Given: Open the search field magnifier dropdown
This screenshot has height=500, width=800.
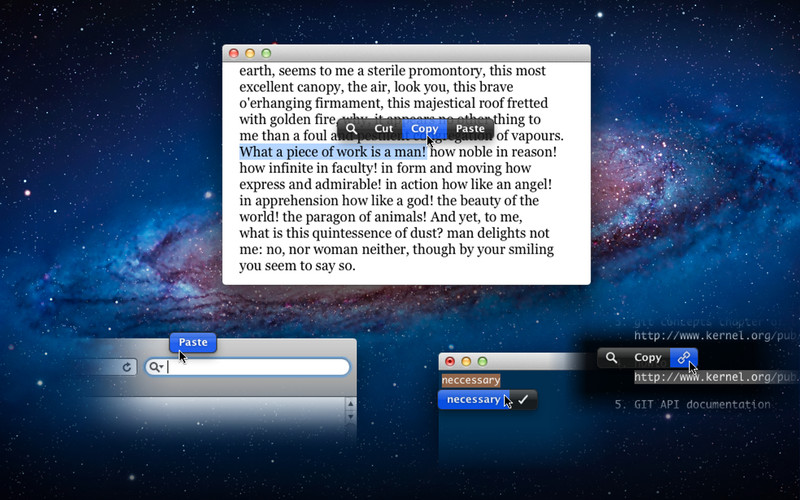Looking at the screenshot, I should click(x=156, y=367).
